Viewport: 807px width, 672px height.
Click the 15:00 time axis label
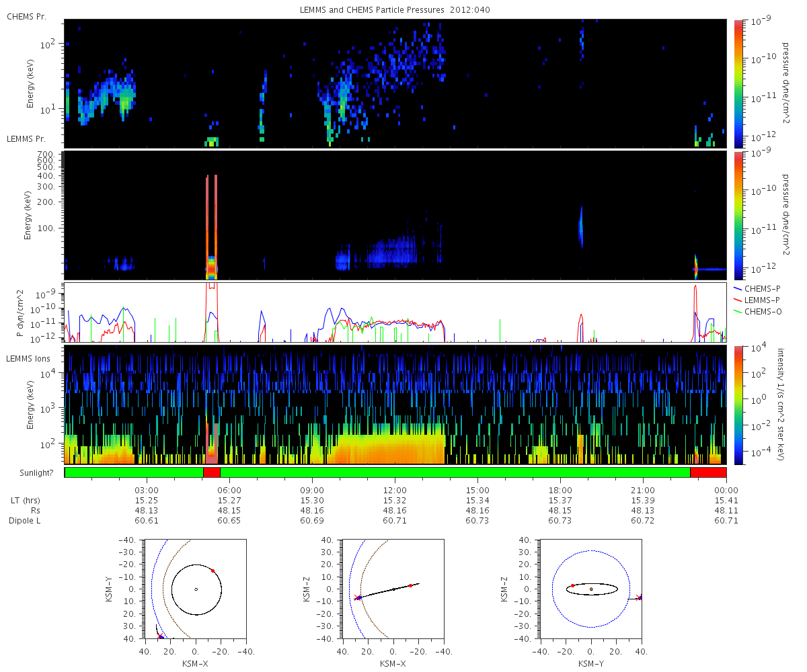pos(477,490)
